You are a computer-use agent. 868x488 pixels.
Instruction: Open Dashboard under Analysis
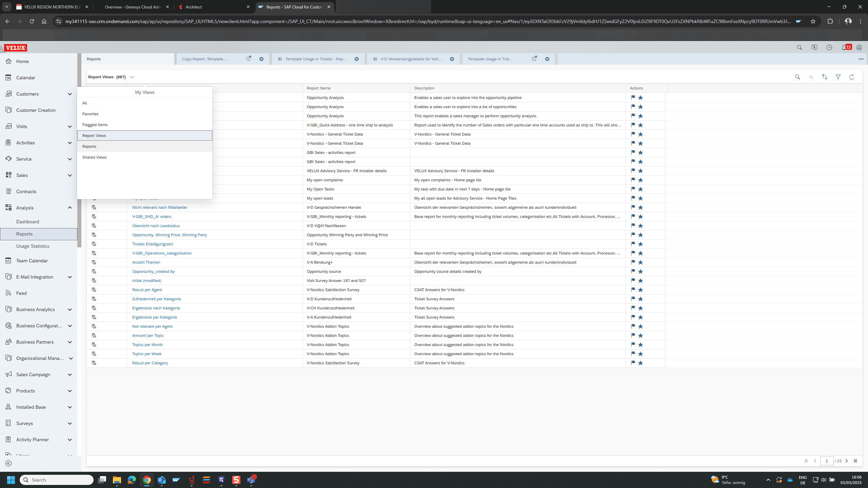[27, 222]
